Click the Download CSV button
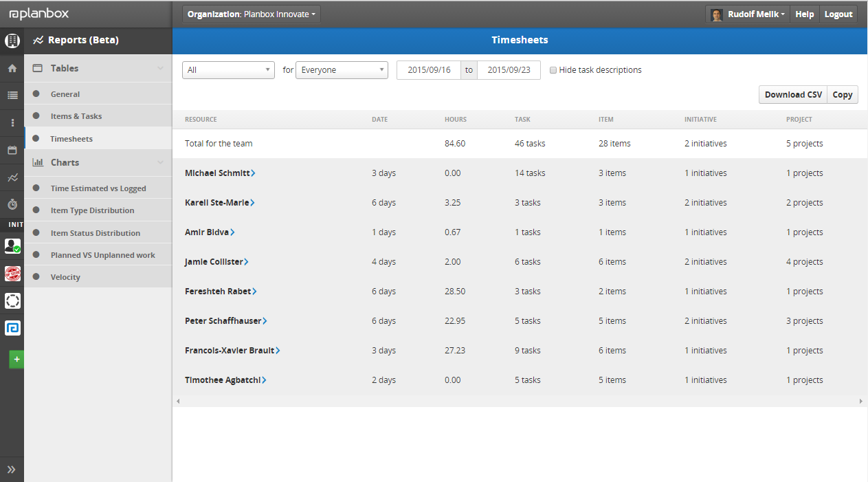 (793, 95)
